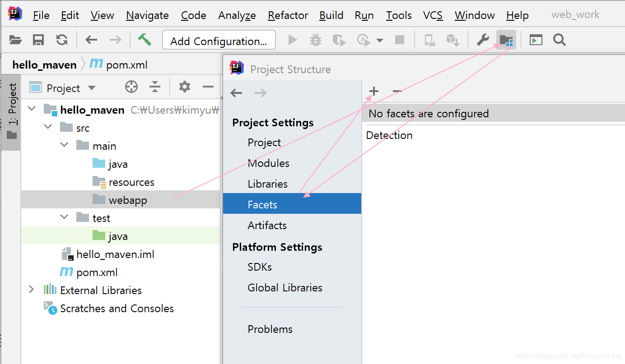This screenshot has width=625, height=364.
Task: Click the Synchronize refresh icon
Action: (62, 40)
